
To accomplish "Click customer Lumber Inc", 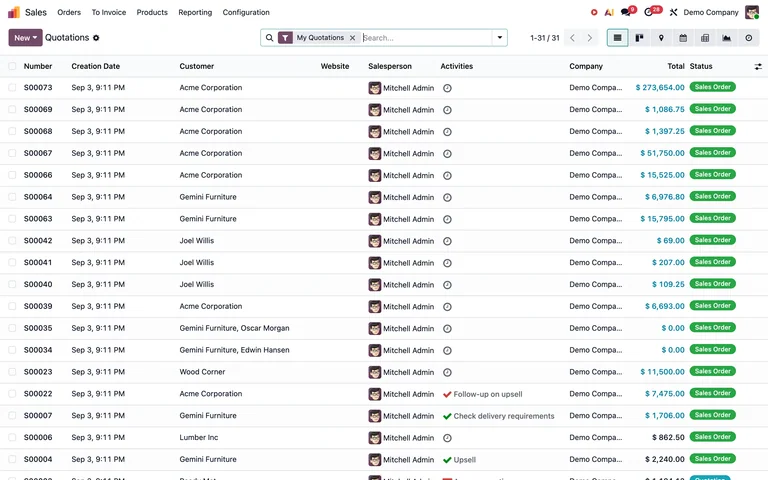I will coord(199,437).
